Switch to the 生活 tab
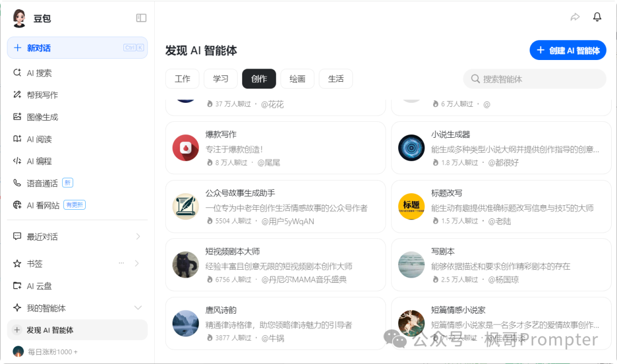The height and width of the screenshot is (364, 617). [336, 79]
